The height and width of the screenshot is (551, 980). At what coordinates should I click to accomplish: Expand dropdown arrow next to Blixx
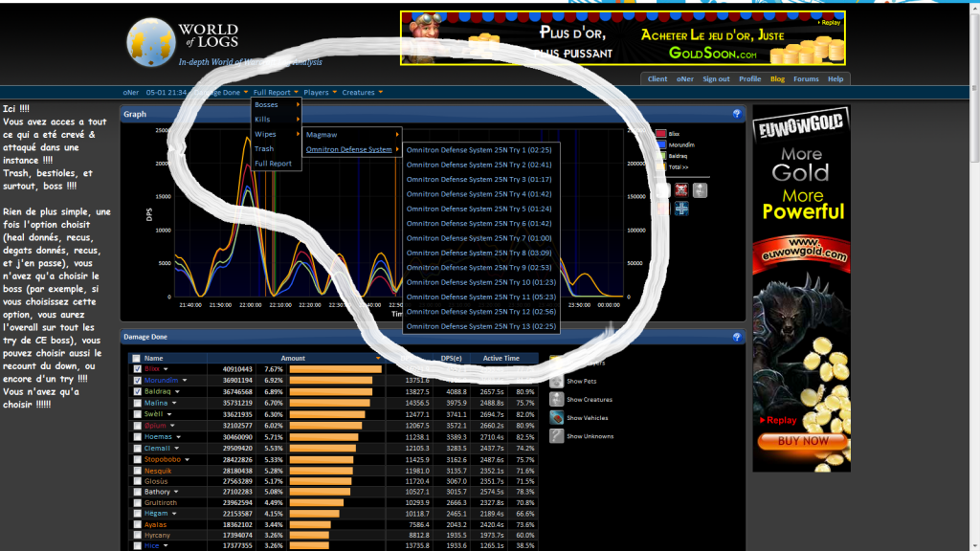tap(166, 369)
